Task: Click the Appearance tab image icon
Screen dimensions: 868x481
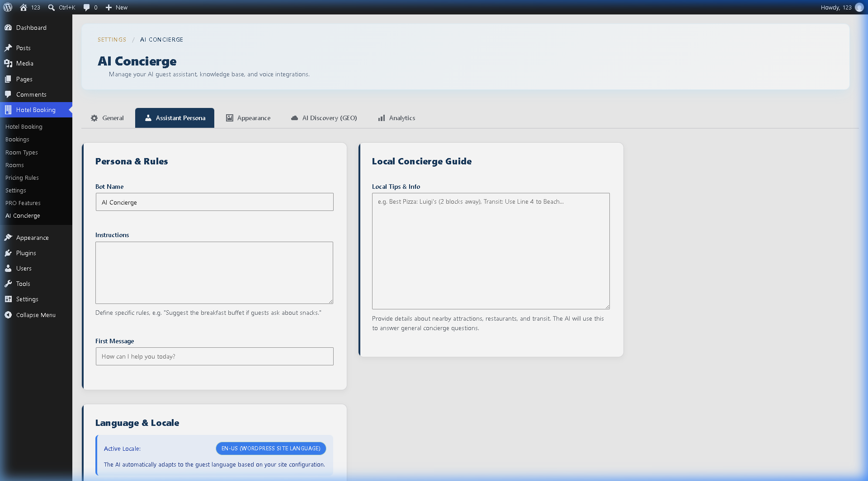Action: click(230, 118)
